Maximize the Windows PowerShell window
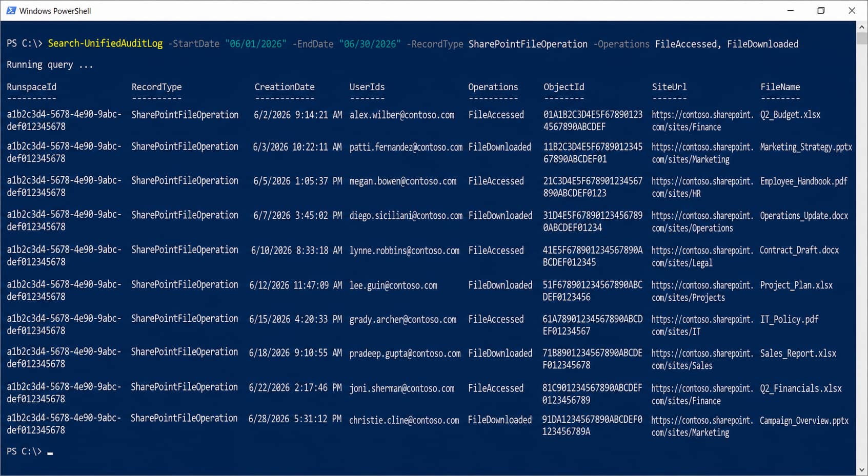This screenshot has width=868, height=476. pyautogui.click(x=821, y=10)
